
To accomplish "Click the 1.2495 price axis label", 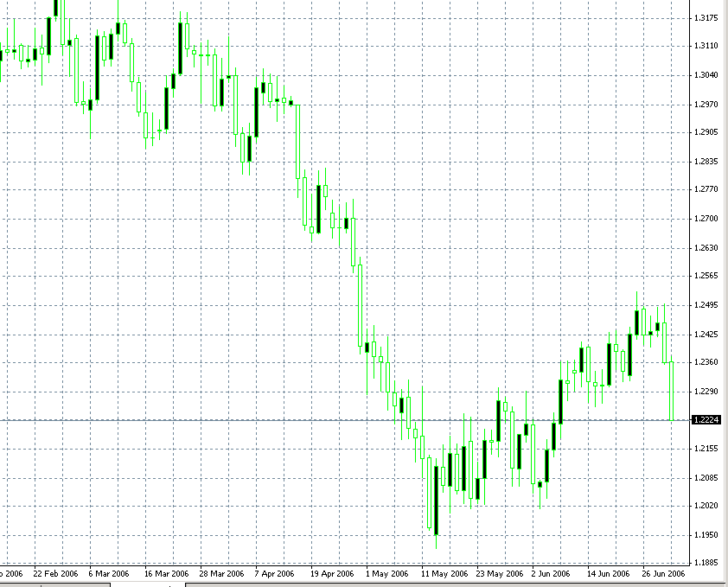I will pyautogui.click(x=706, y=305).
